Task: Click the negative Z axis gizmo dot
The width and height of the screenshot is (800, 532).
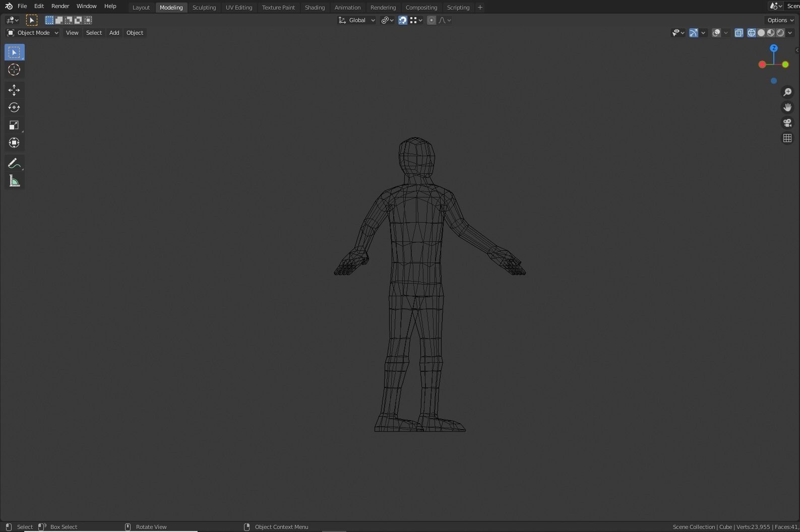Action: pos(774,81)
